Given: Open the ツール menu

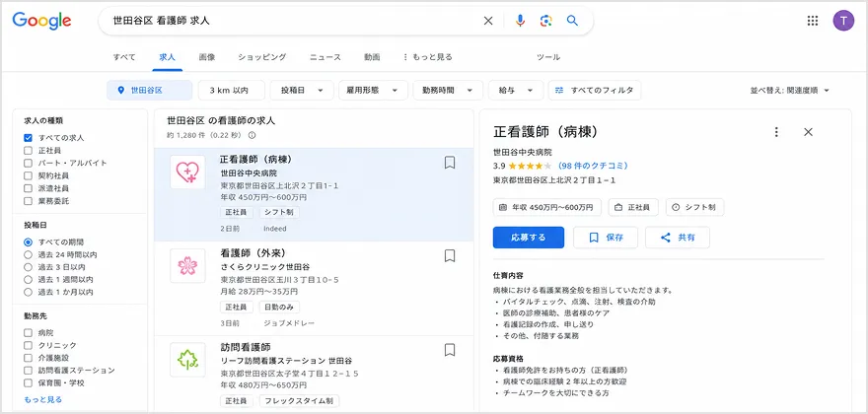Looking at the screenshot, I should (x=548, y=57).
